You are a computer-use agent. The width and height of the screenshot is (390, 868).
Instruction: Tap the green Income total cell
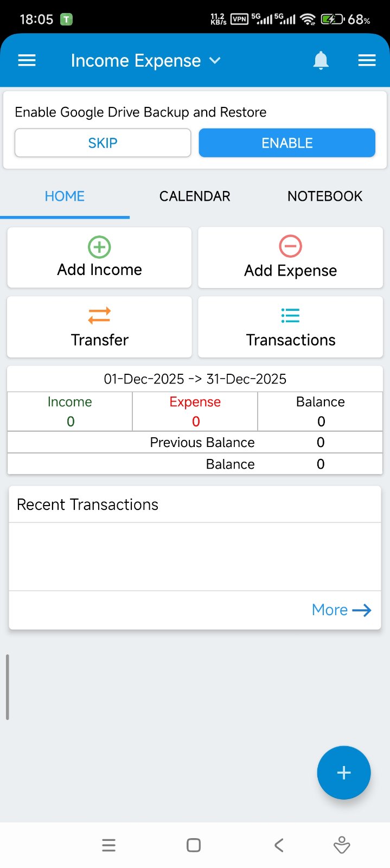coord(70,411)
